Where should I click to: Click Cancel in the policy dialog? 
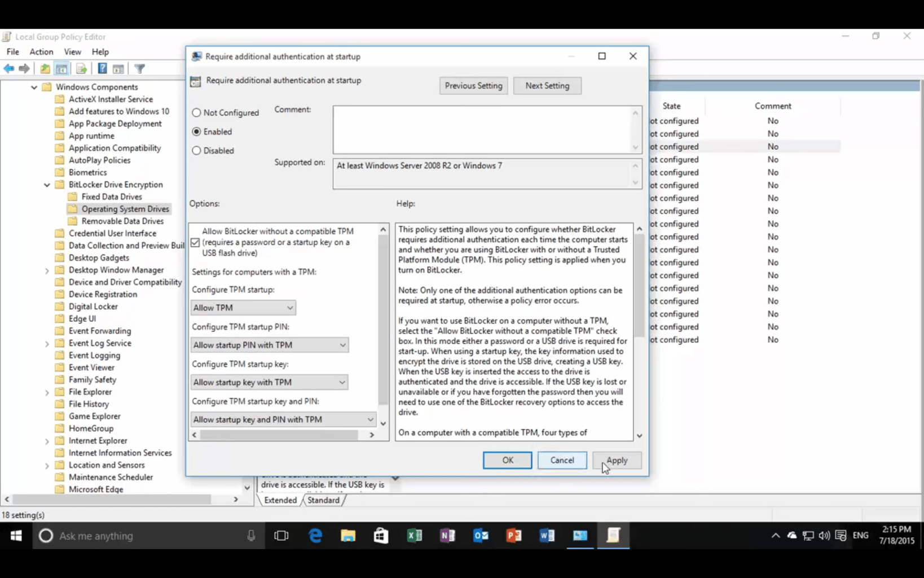(562, 461)
